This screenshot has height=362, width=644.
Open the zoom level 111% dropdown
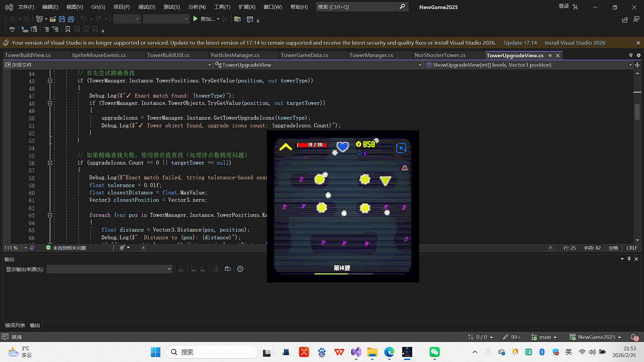25,248
